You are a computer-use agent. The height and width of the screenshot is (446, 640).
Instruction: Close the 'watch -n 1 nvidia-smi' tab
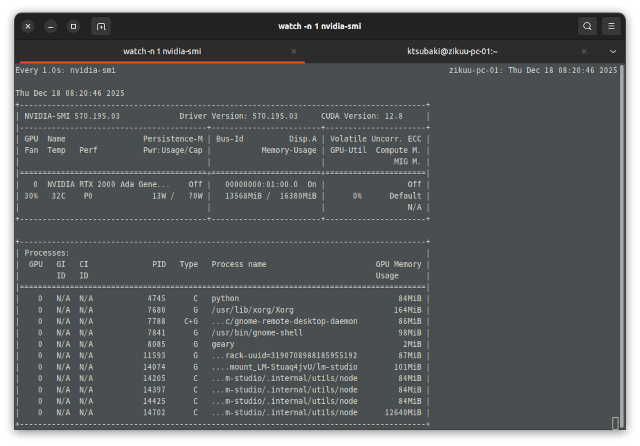point(293,51)
